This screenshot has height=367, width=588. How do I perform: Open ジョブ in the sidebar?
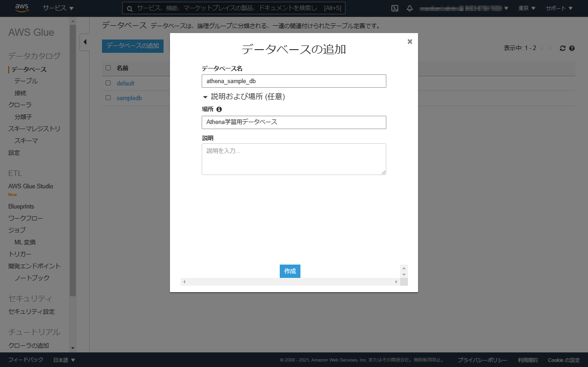pyautogui.click(x=17, y=230)
